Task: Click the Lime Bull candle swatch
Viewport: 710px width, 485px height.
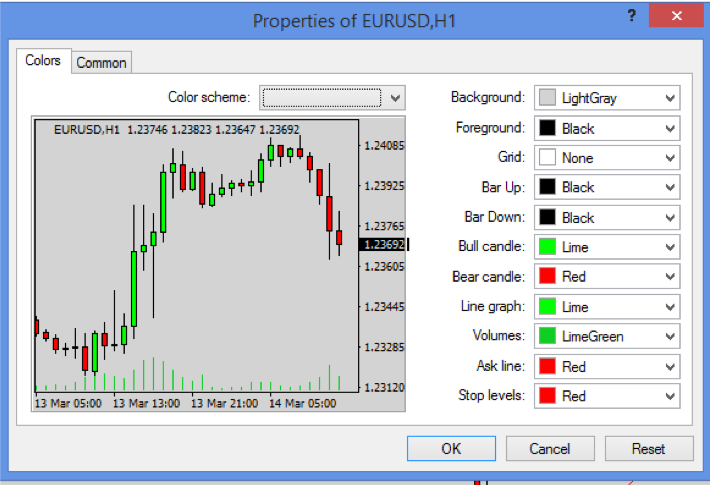Action: 547,246
